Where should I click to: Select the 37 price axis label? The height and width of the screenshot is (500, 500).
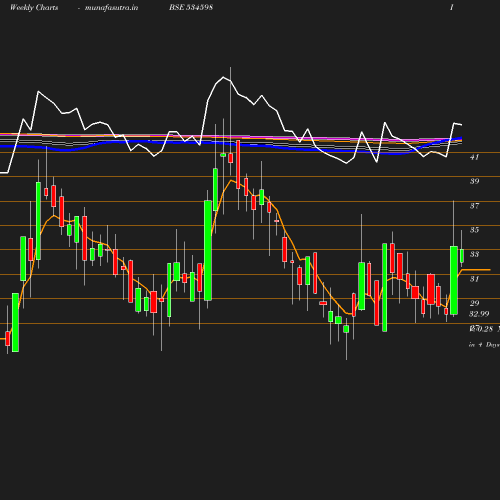[x=474, y=206]
